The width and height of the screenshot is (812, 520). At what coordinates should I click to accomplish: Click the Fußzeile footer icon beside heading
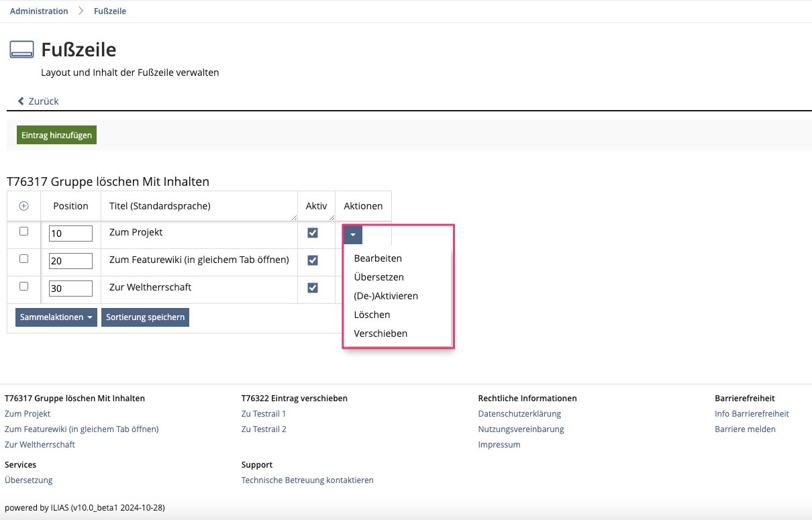click(21, 50)
